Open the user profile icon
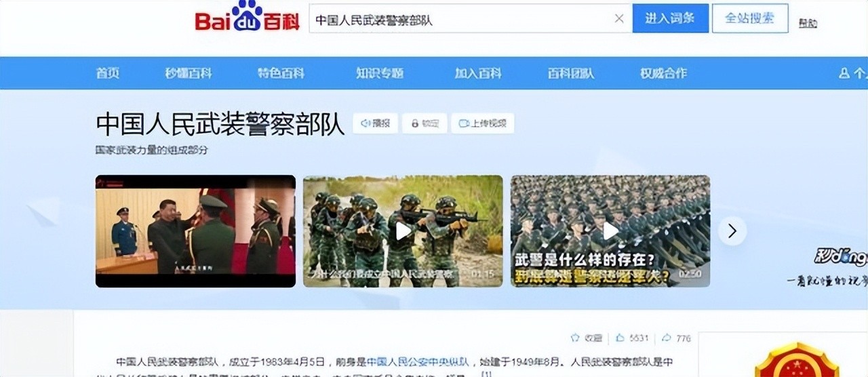 point(844,73)
